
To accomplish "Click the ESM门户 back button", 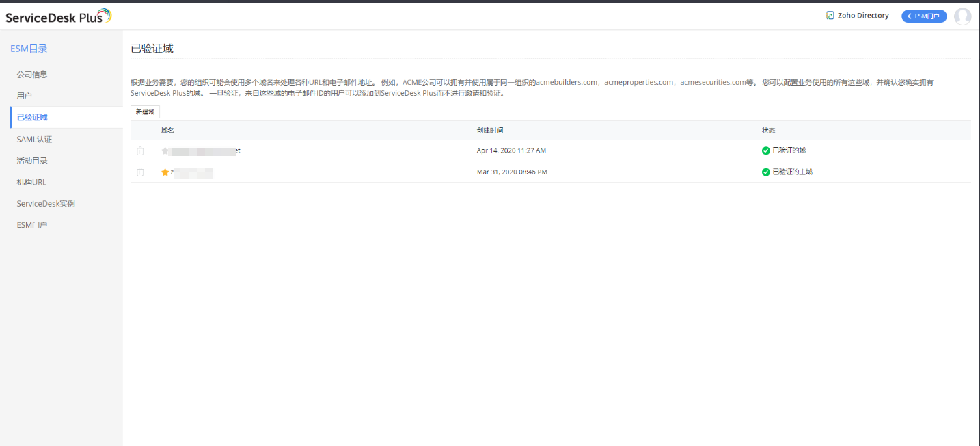I will [x=924, y=16].
